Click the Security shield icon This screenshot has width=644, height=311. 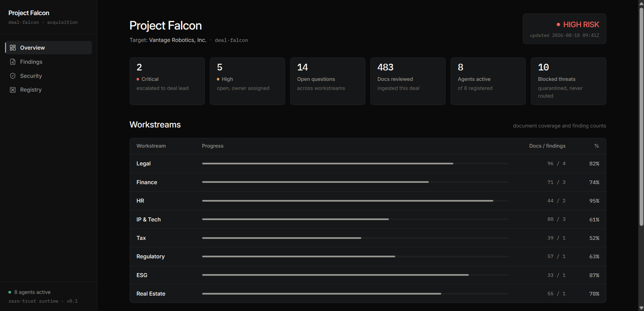point(13,76)
